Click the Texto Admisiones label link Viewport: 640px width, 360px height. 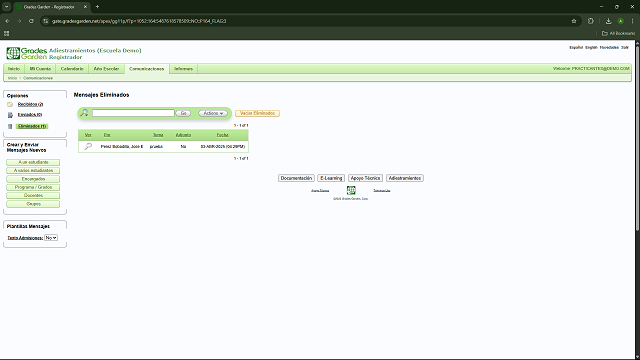pyautogui.click(x=25, y=238)
